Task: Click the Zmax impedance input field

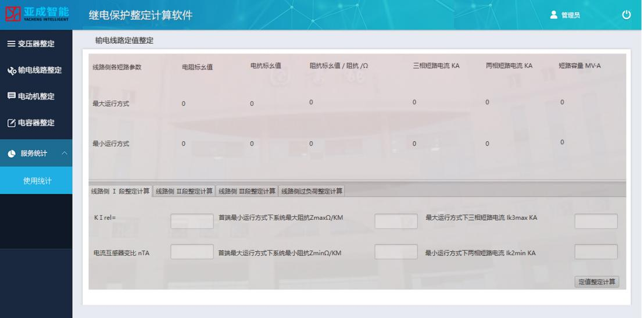Action: pyautogui.click(x=396, y=221)
